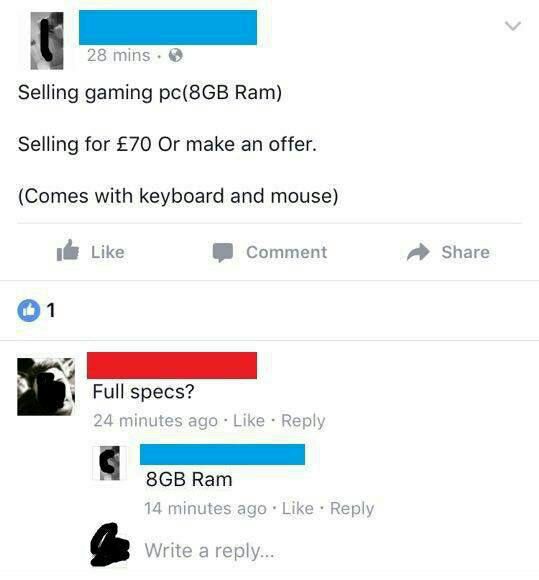Open the Full specs commenter's profile picture
539x580 pixels.
(x=46, y=387)
